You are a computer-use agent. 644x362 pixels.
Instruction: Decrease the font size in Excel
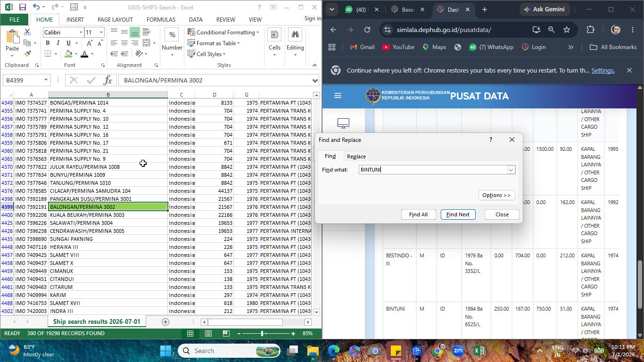tap(100, 43)
